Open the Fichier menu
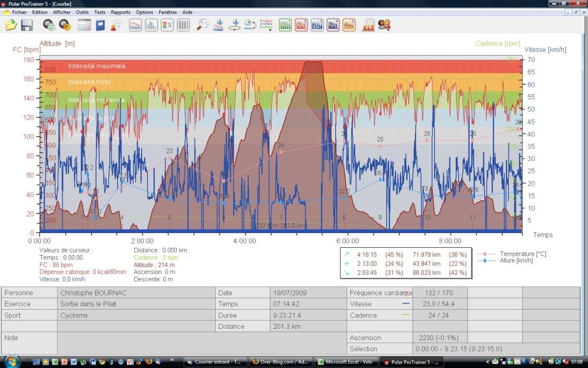The width and height of the screenshot is (588, 368). (x=19, y=12)
